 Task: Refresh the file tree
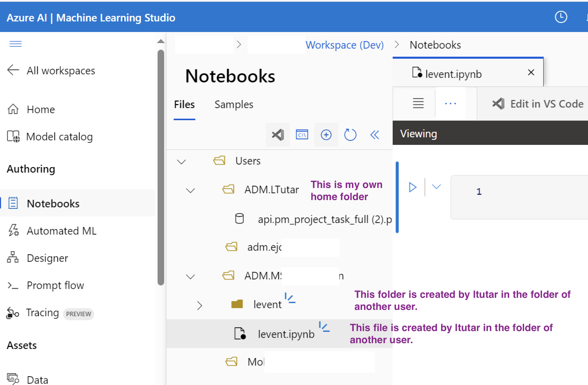tap(350, 135)
